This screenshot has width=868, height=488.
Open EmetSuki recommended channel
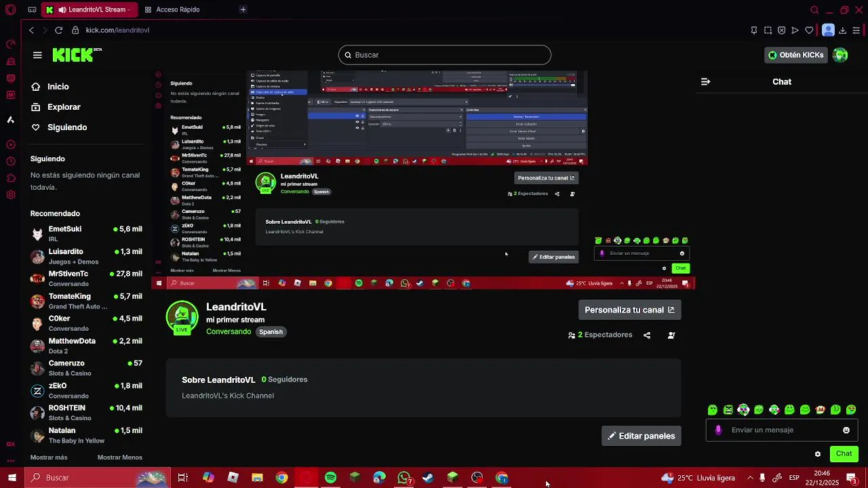coord(86,234)
